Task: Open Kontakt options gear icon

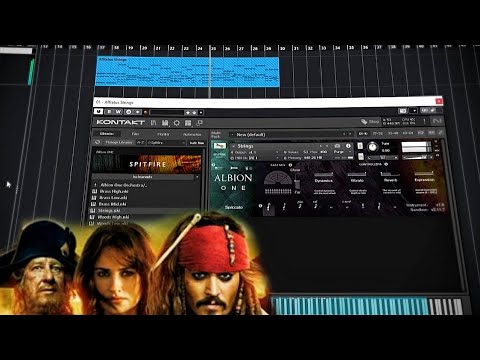Action: pyautogui.click(x=176, y=123)
